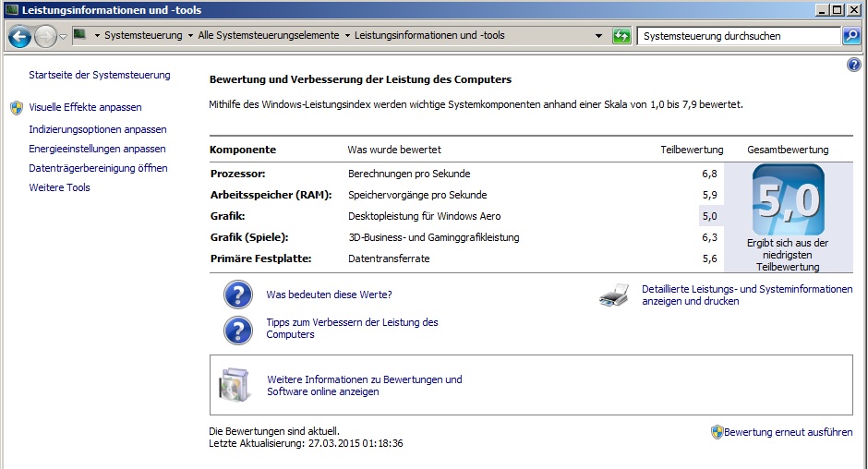Image resolution: width=868 pixels, height=469 pixels.
Task: Open Tipps zum Verbessern der Leistung link
Action: (x=352, y=329)
